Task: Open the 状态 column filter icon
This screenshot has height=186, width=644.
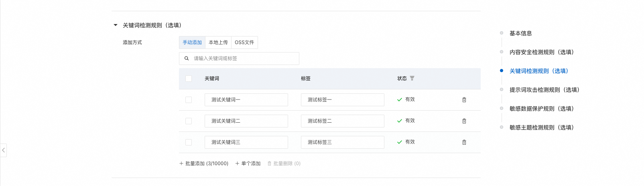Action: pyautogui.click(x=412, y=78)
